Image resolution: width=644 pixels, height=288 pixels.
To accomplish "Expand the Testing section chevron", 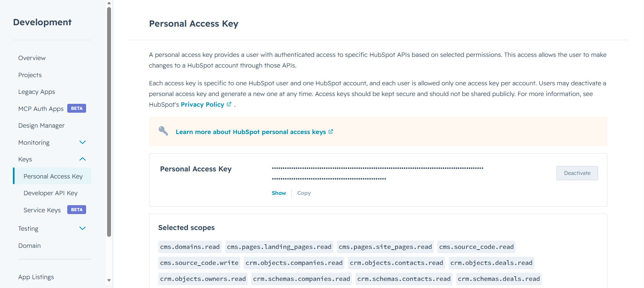I will click(83, 228).
